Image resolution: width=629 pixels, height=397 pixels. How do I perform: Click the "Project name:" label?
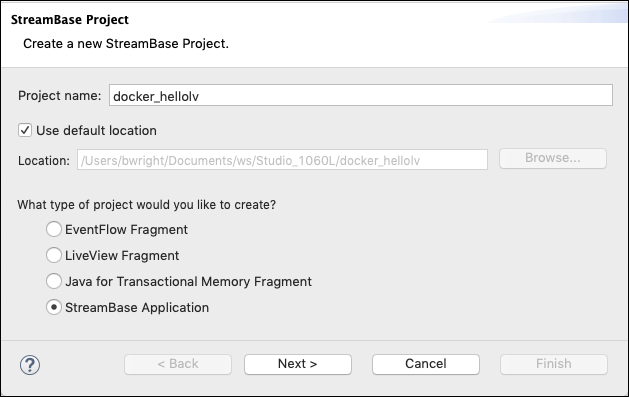click(x=60, y=95)
